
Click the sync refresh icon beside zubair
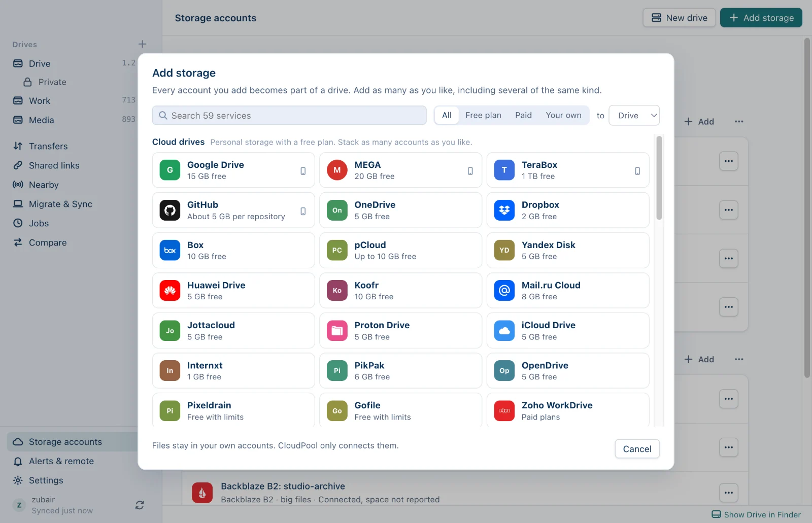tap(140, 505)
